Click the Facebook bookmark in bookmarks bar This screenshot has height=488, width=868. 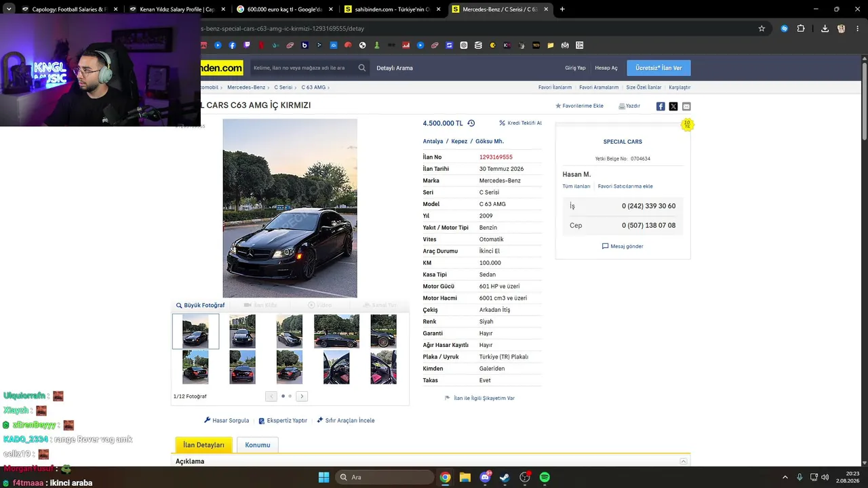[x=233, y=45]
